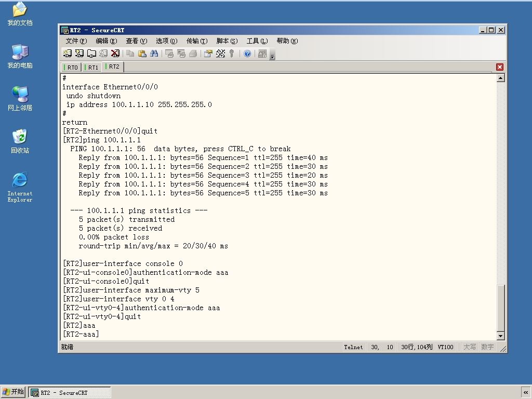Click 'user-interface maximum-vty 5' line
Viewport: 532px width, 399px height.
[x=131, y=290]
